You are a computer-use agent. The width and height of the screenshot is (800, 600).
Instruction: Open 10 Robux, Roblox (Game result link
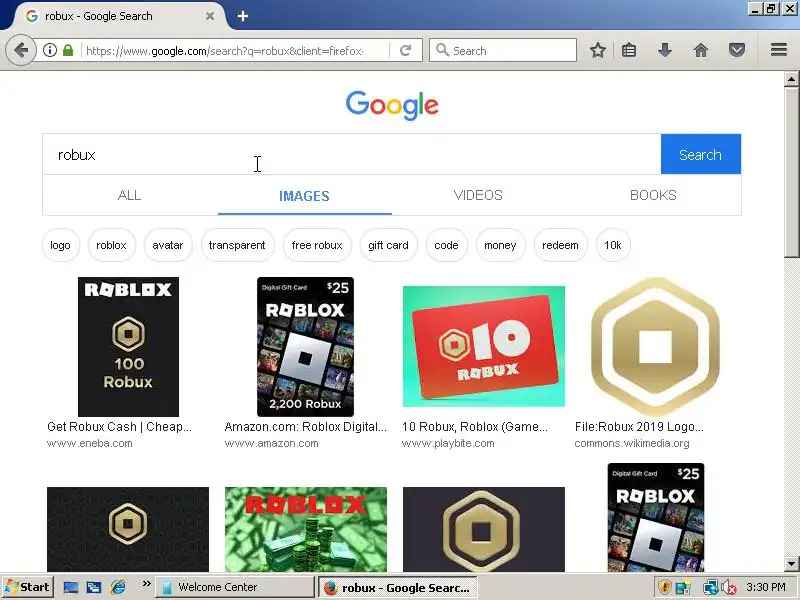click(x=474, y=427)
